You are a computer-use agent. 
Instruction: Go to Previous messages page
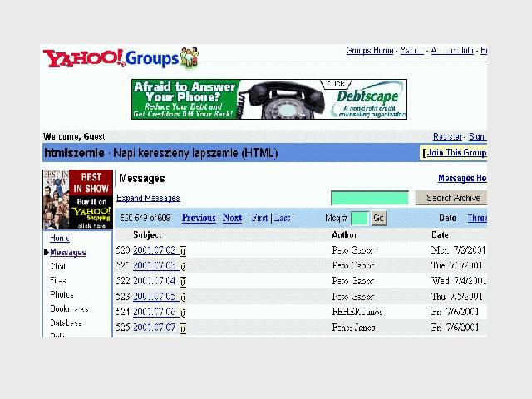click(x=199, y=218)
